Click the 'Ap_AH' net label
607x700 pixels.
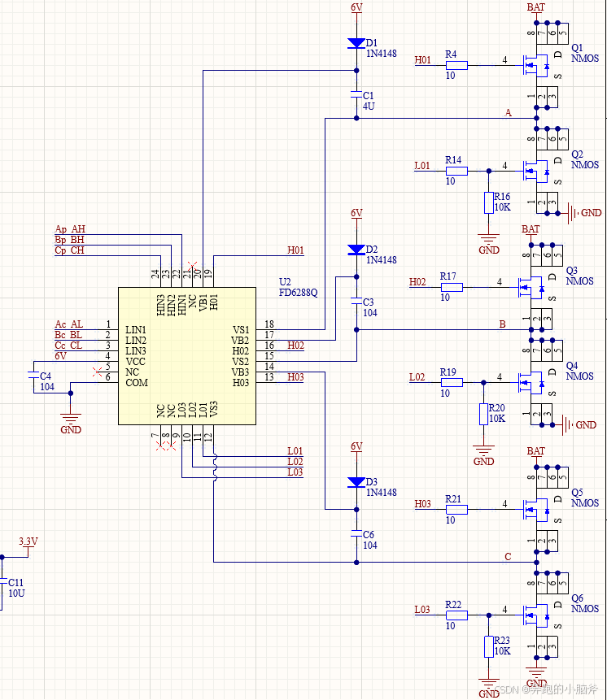pos(70,229)
